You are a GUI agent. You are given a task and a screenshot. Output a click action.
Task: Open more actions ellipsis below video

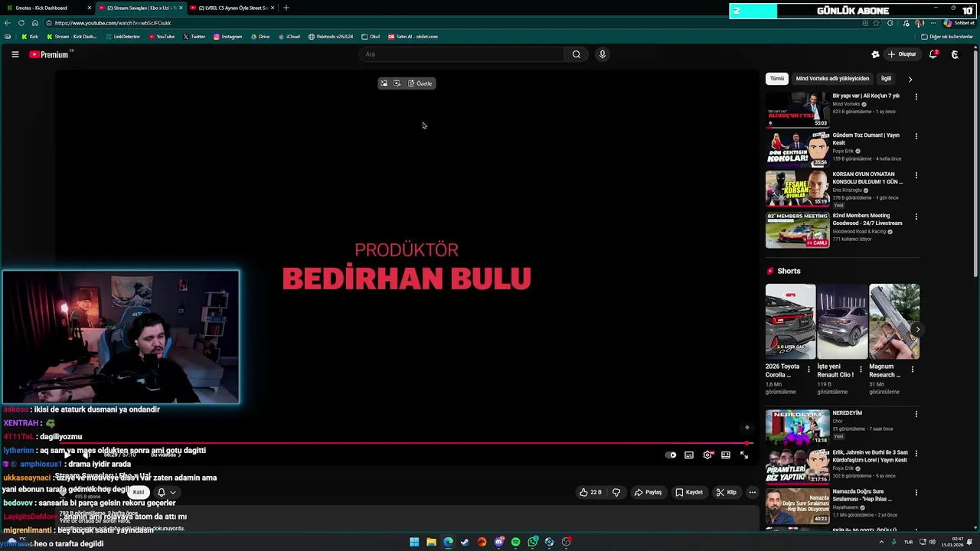pyautogui.click(x=753, y=492)
